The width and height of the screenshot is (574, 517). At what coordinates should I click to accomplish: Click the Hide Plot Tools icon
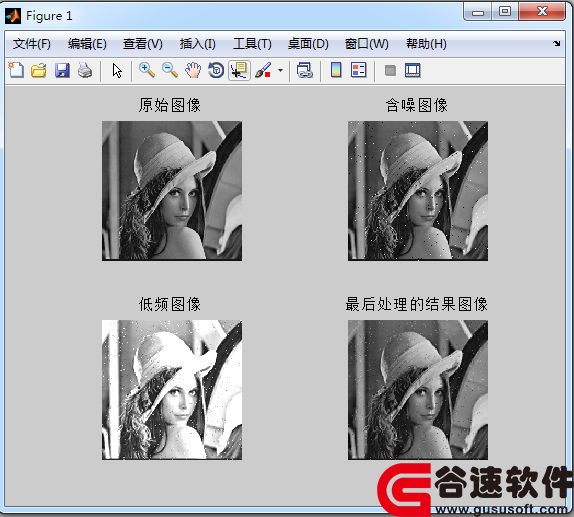pyautogui.click(x=390, y=70)
